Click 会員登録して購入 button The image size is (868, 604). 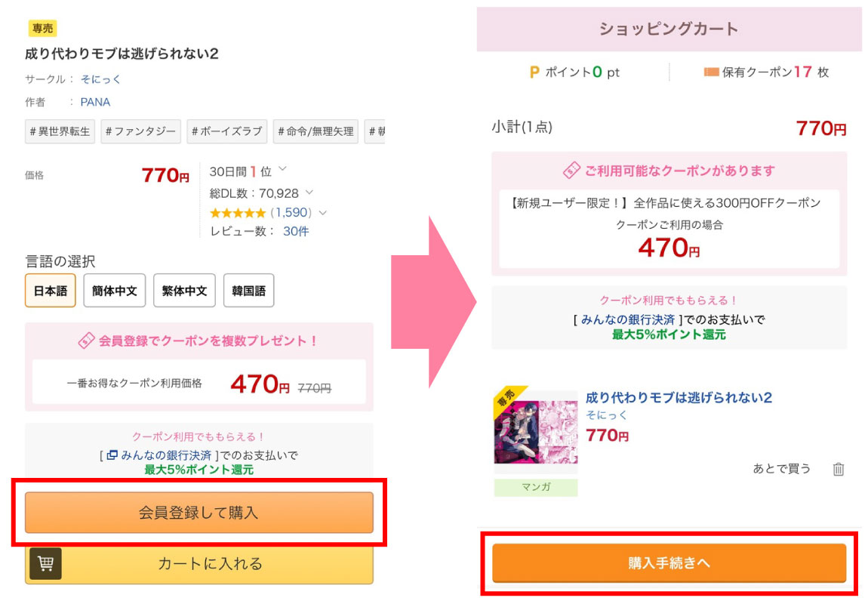point(199,513)
